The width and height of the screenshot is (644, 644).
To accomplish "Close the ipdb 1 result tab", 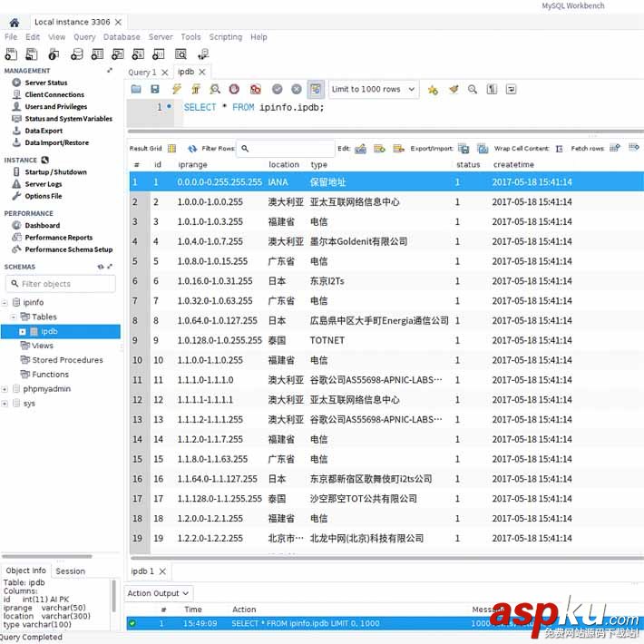I will [162, 571].
